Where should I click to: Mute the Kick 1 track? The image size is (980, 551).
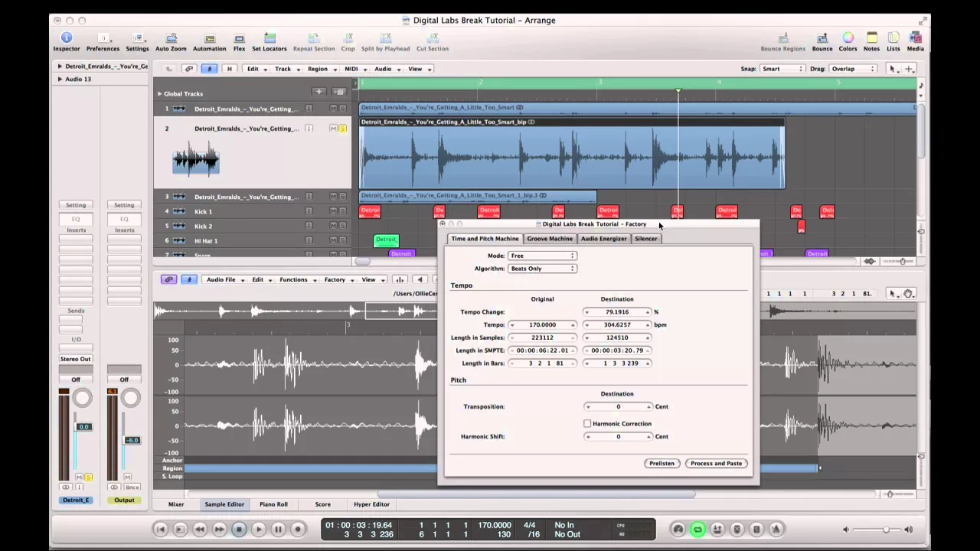[x=333, y=211]
